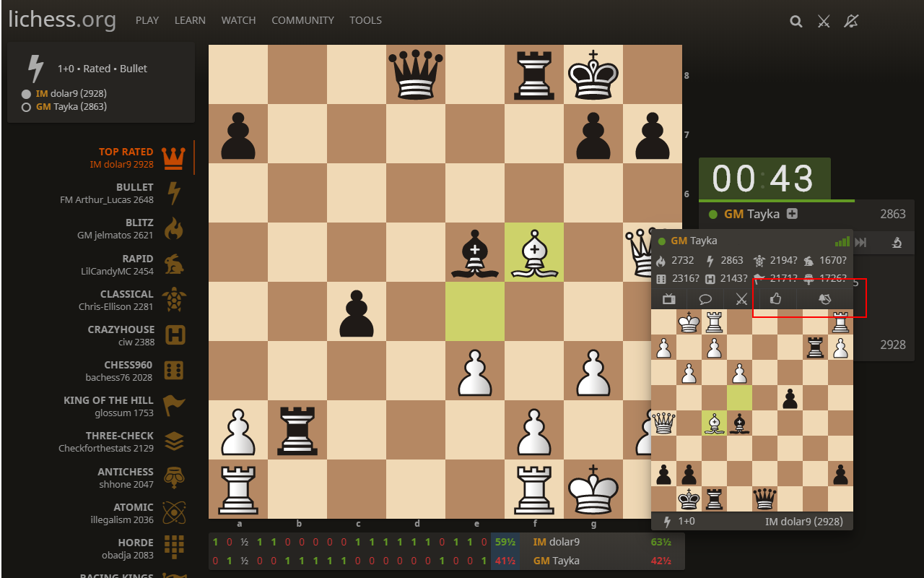Jump to last move with fast-forward icon
The height and width of the screenshot is (578, 924).
point(860,243)
